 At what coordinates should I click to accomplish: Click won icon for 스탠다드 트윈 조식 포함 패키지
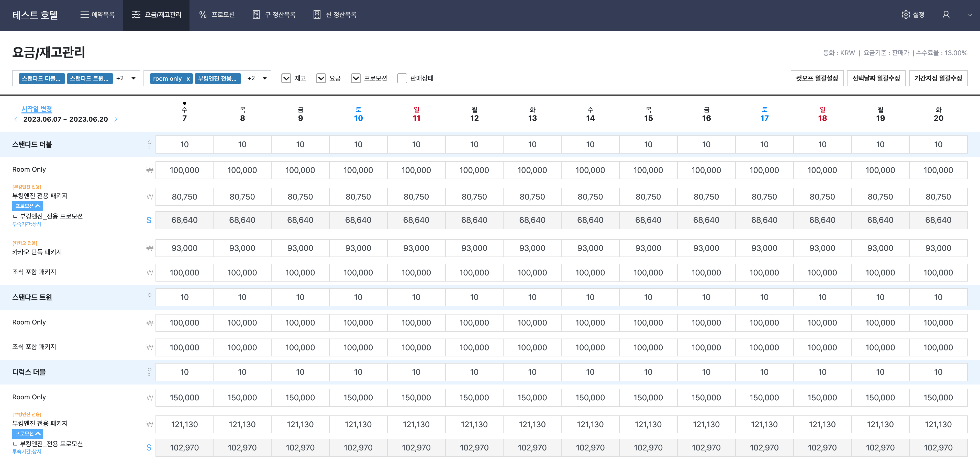(150, 347)
